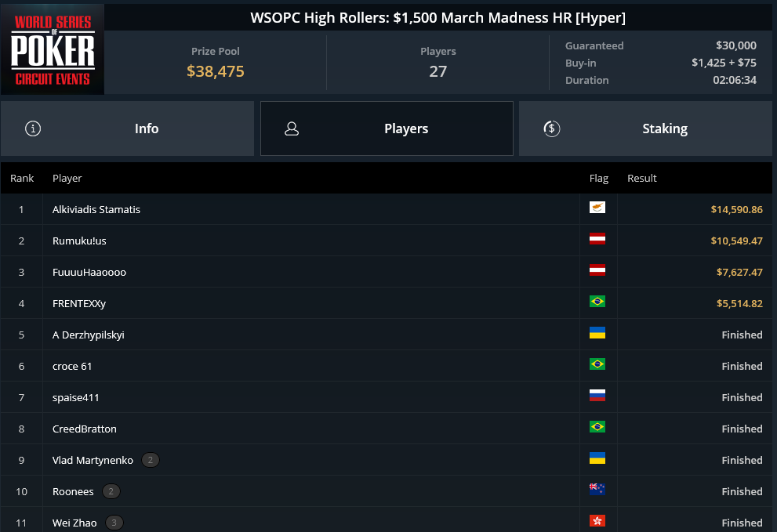
Task: Open the CreedBratton player row
Action: (x=387, y=429)
